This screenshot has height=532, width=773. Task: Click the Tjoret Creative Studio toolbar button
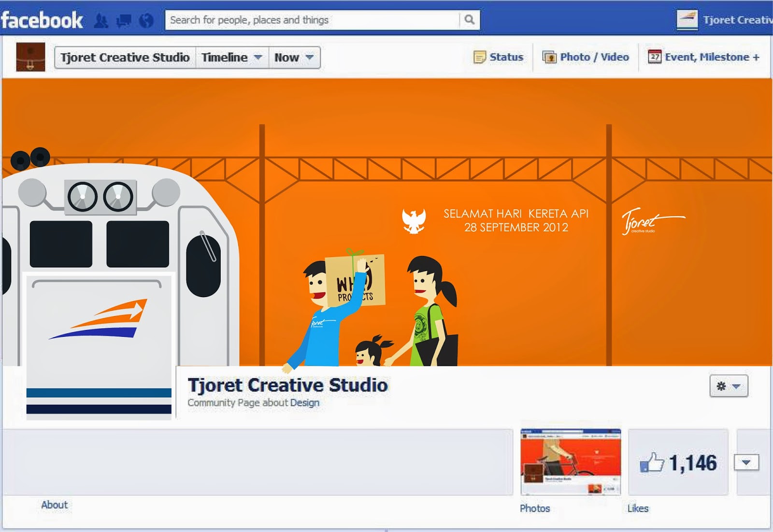(x=125, y=58)
